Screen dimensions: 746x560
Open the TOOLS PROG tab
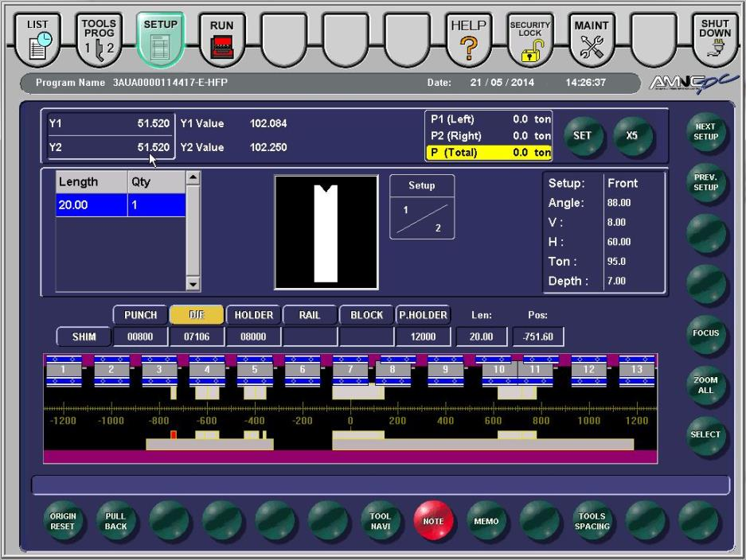(99, 41)
